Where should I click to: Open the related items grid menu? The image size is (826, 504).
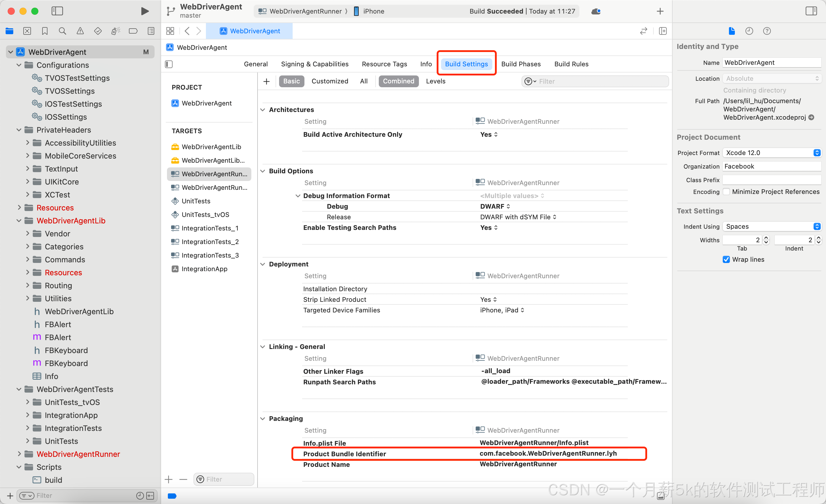point(170,31)
